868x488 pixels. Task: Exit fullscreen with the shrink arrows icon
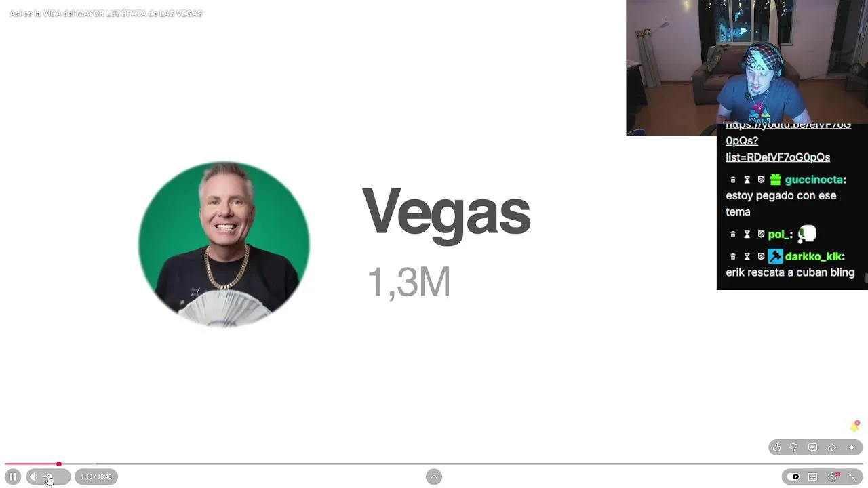coord(852,476)
